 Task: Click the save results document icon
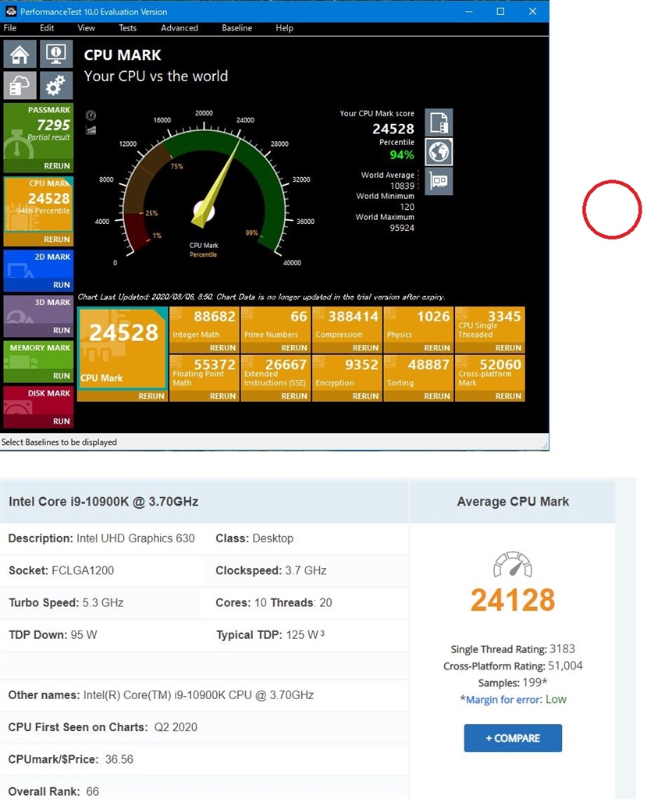point(439,123)
